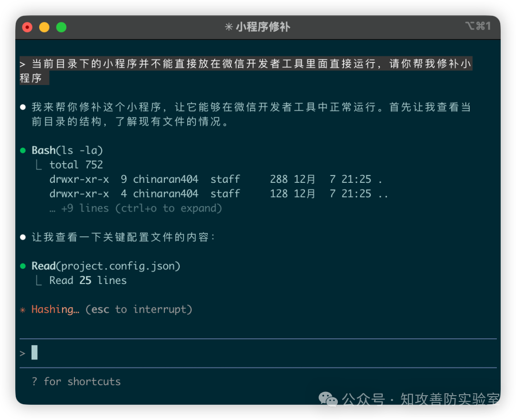Viewport: 516px width, 420px height.
Task: Click the orange asterisk spinner before Hashing
Action: click(x=23, y=310)
